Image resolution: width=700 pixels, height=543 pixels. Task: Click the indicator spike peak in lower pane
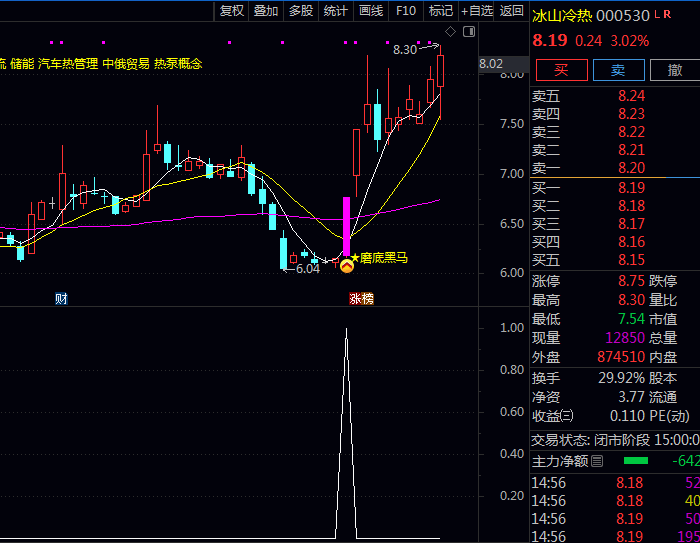346,330
